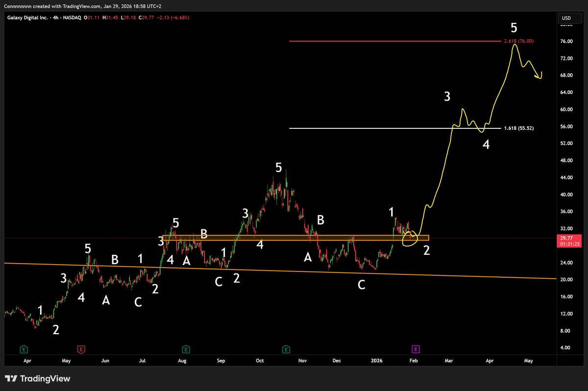588x391 pixels.
Task: Open the green earnings marker near Oct
Action: [286, 349]
